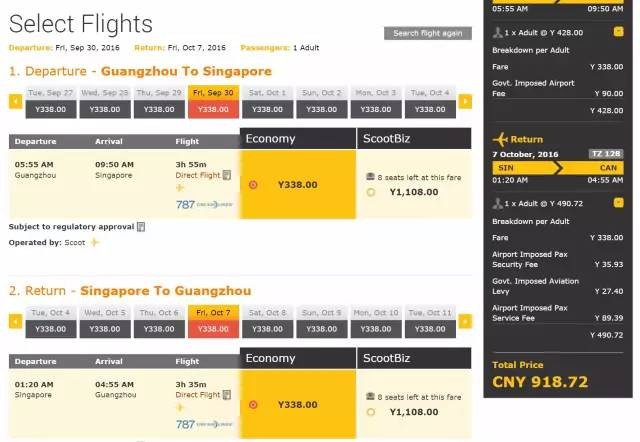Select Economy Y338.00 fare for departure flight
The height and width of the screenshot is (442, 640).
pos(253,185)
